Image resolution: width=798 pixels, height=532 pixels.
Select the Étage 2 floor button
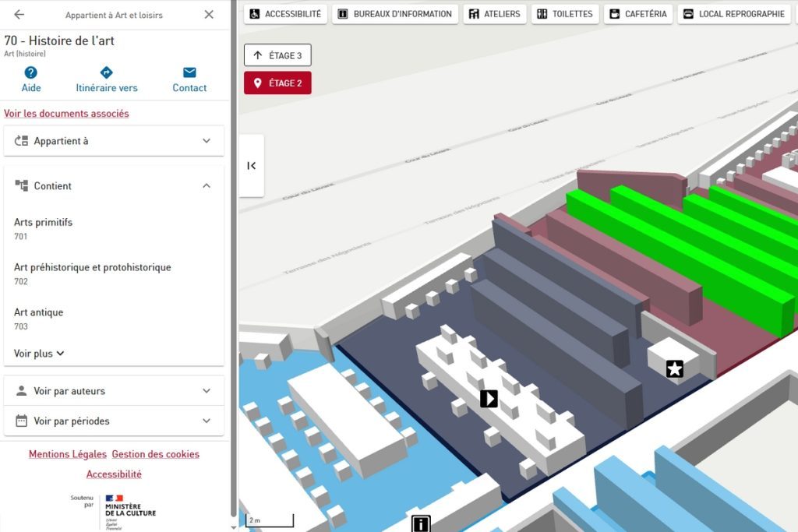[x=277, y=83]
